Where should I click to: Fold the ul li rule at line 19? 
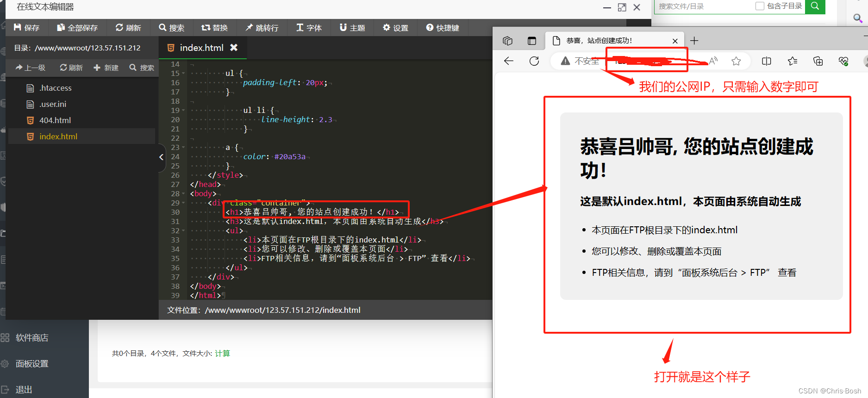click(x=183, y=110)
